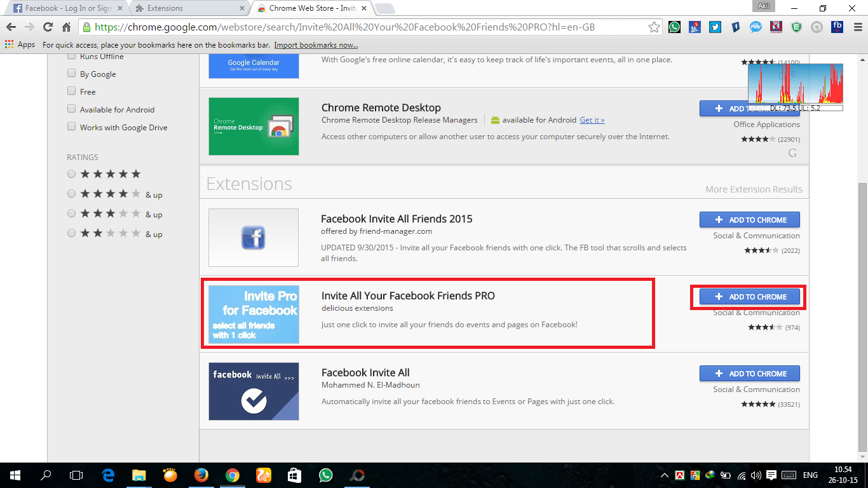Select four stars & up rating
The width and height of the screenshot is (868, 488).
click(71, 194)
